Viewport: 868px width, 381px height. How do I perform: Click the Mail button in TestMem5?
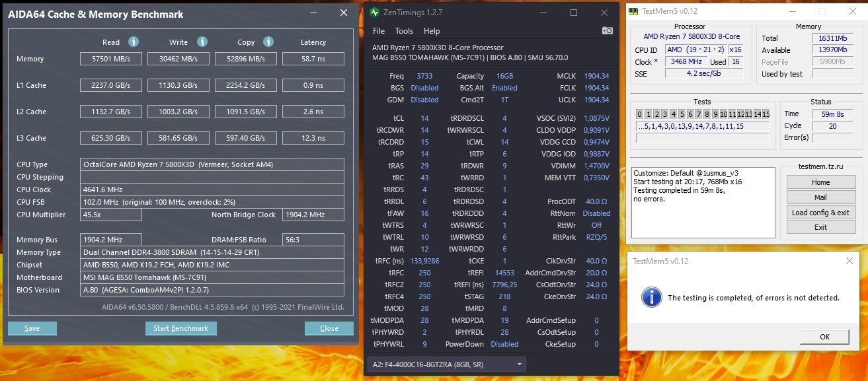point(820,197)
